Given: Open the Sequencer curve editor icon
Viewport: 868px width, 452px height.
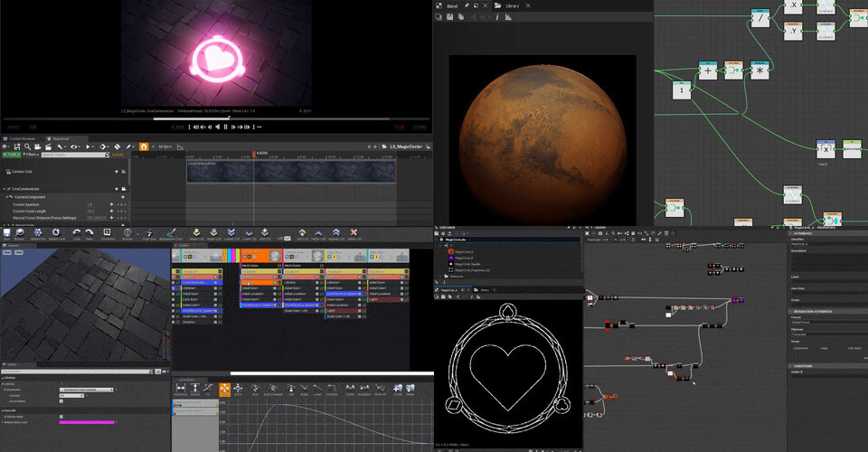Looking at the screenshot, I should [x=180, y=146].
